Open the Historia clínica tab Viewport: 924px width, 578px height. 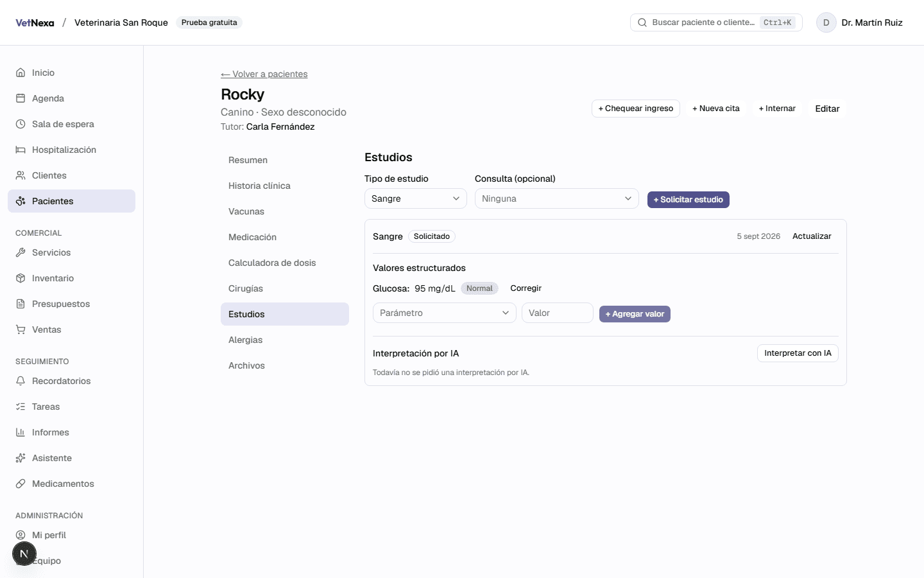coord(285,186)
